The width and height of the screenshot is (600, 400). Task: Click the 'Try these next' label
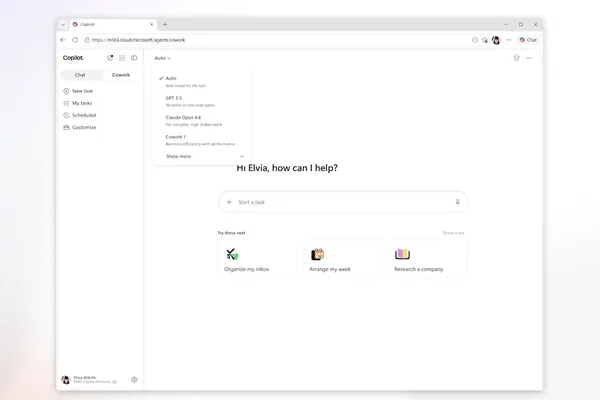point(232,233)
